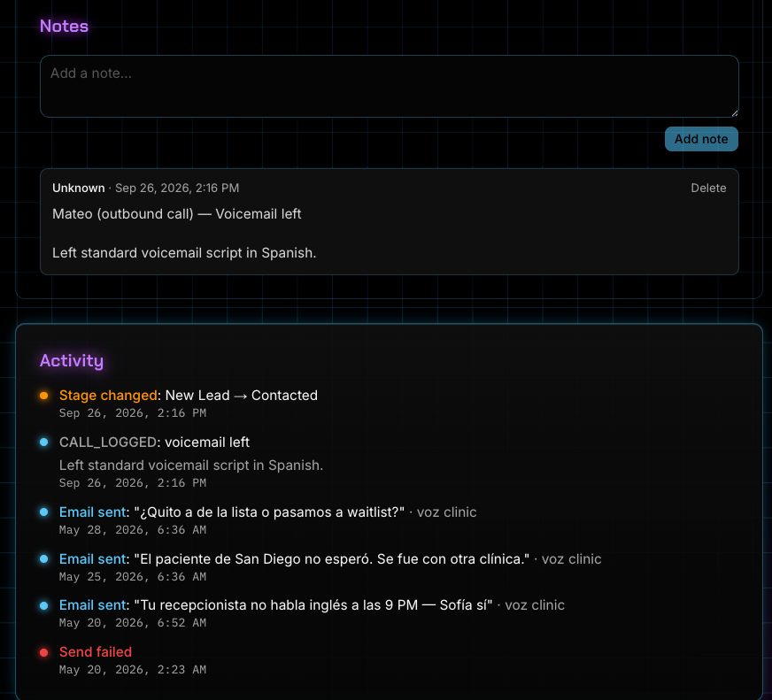The height and width of the screenshot is (700, 772).
Task: Click 'CALL_LOGGED: voicemail left' entry
Action: pos(154,442)
